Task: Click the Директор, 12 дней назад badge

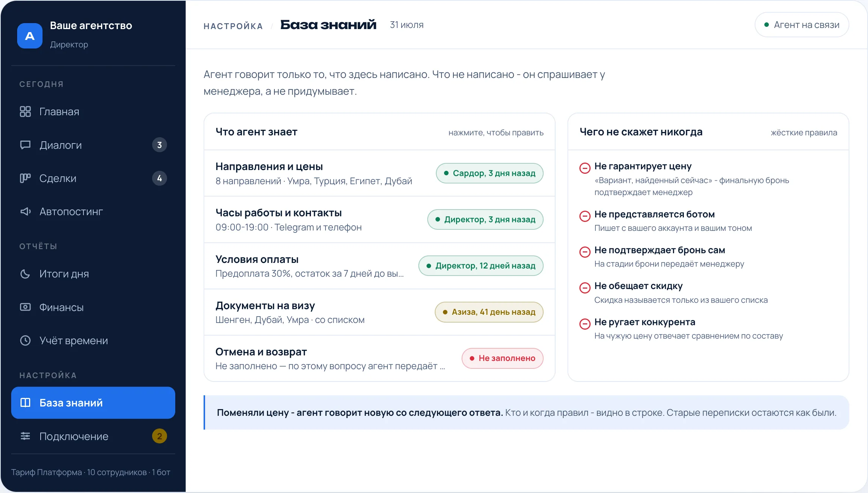Action: (x=481, y=266)
